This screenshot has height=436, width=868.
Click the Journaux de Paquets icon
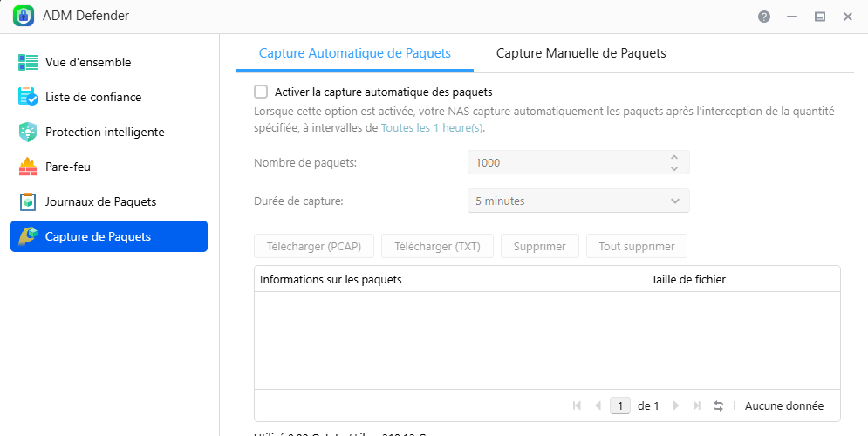click(x=28, y=201)
